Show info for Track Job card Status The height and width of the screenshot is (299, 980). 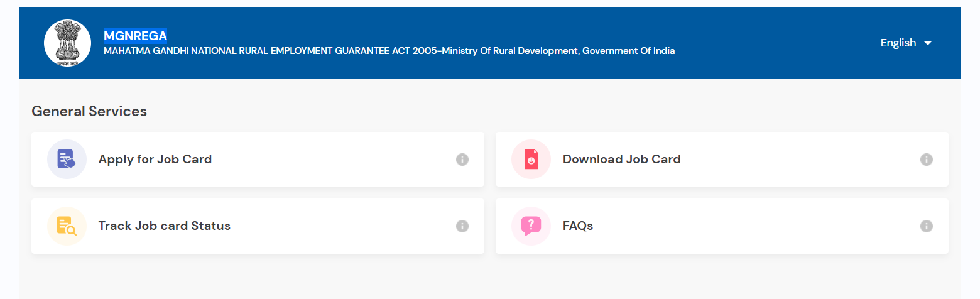point(462,226)
